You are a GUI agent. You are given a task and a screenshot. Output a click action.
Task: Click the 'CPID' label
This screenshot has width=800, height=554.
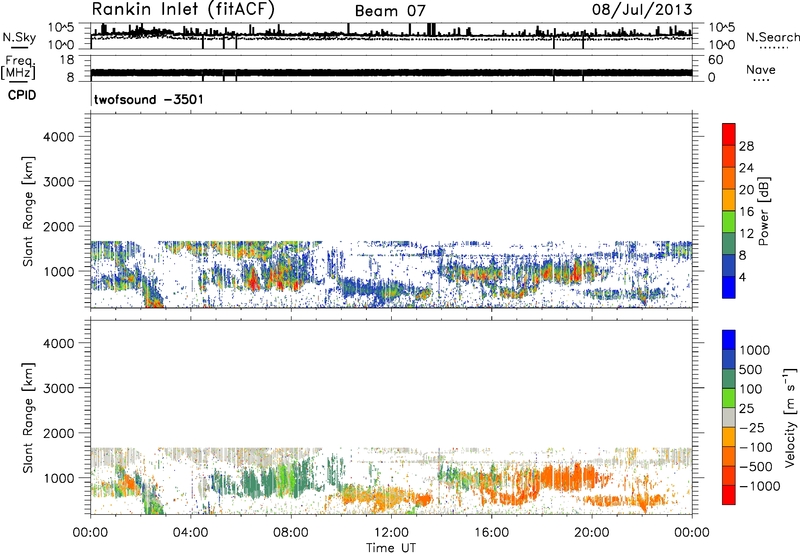click(22, 95)
